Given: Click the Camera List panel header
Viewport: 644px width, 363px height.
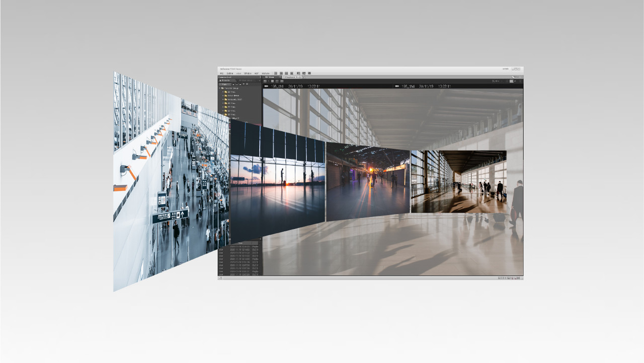Looking at the screenshot, I should pos(239,77).
